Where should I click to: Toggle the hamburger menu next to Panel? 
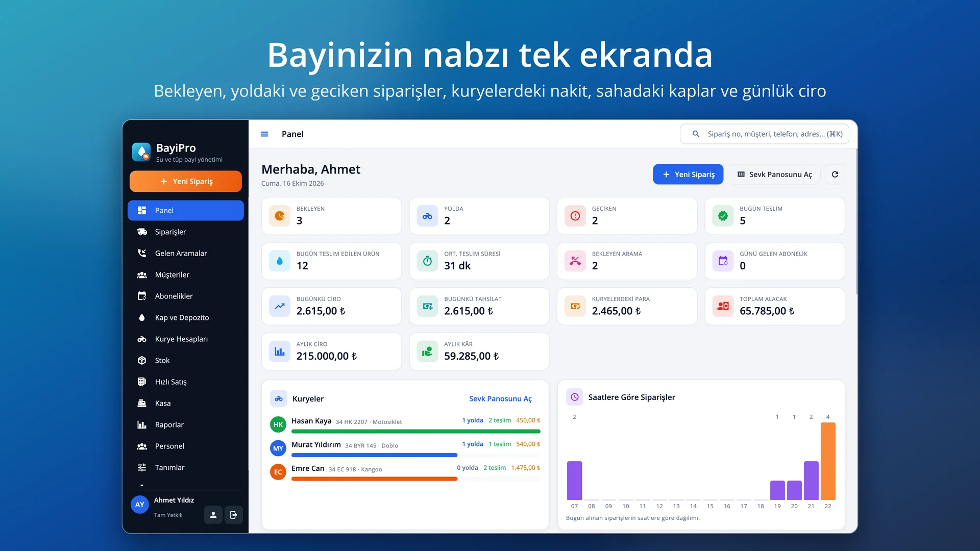tap(264, 134)
